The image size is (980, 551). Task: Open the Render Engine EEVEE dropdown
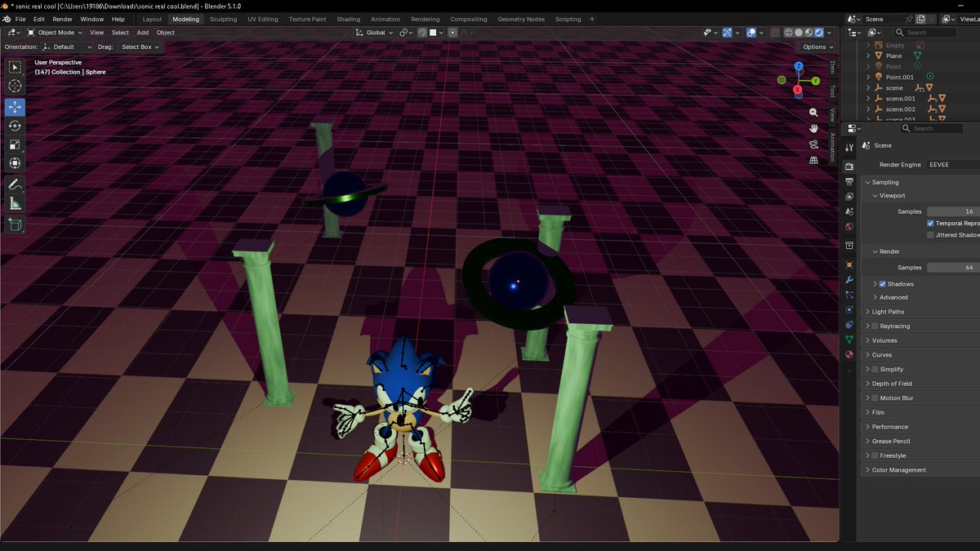954,165
